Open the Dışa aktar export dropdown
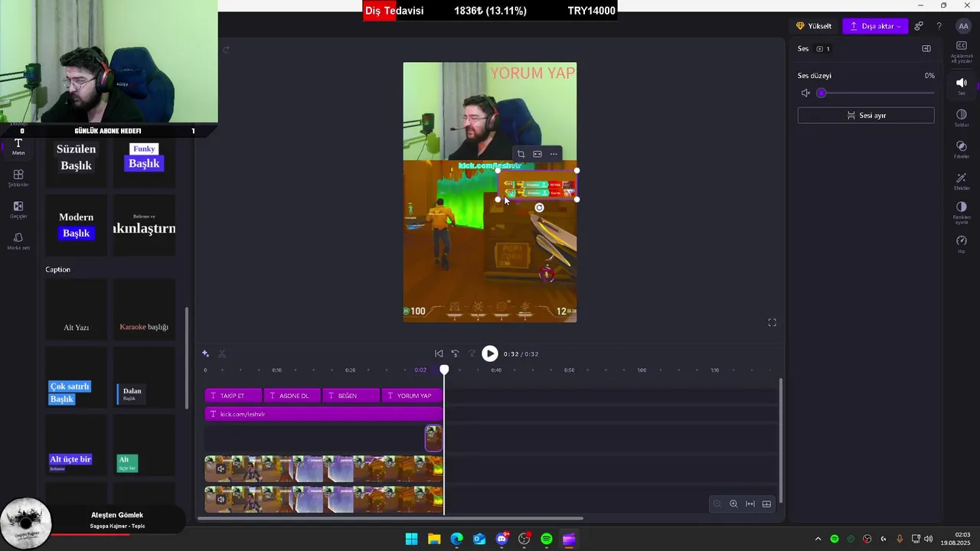This screenshot has height=551, width=980. [875, 26]
